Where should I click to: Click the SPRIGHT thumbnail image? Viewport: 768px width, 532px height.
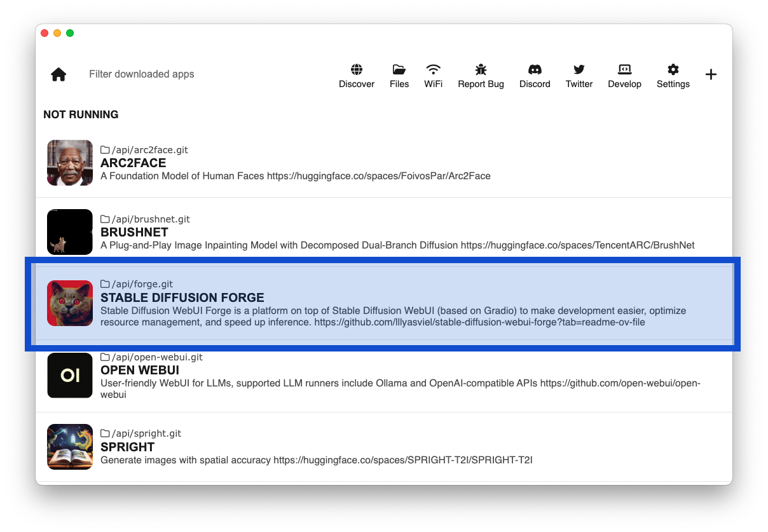(x=70, y=447)
